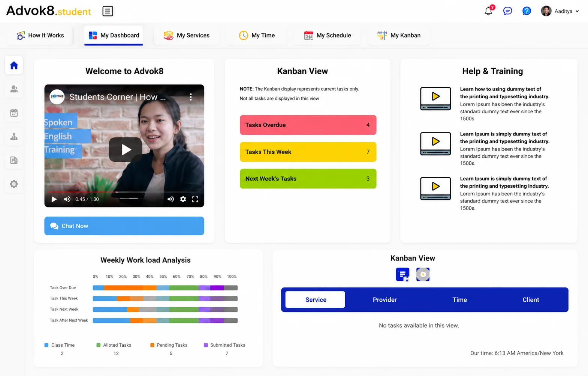Click the circular disc-view icon under Kanban View

(423, 274)
